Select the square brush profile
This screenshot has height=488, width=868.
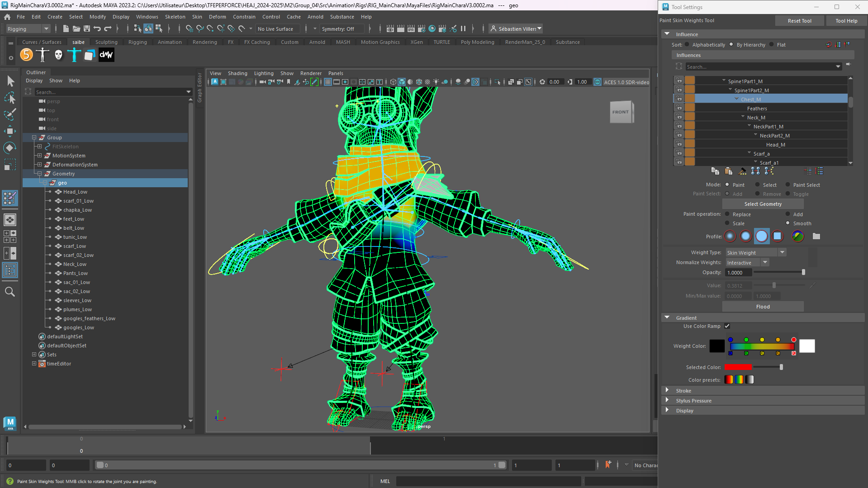pyautogui.click(x=778, y=236)
